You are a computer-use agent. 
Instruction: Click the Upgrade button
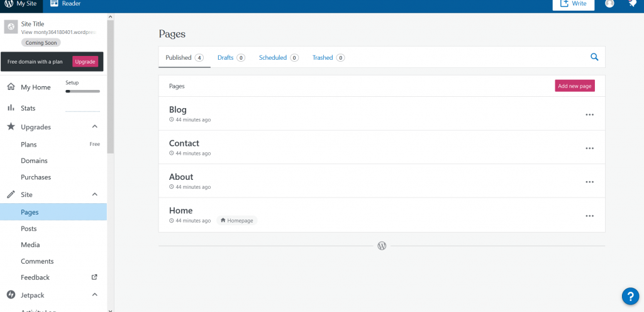pos(85,62)
